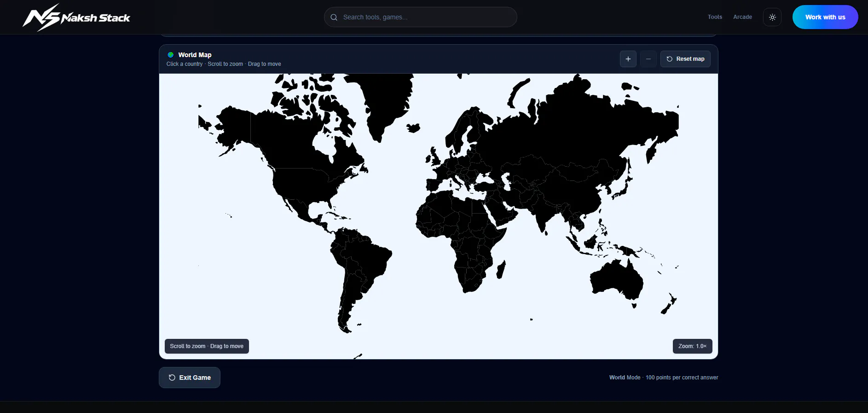Toggle the light/dark theme sun icon
The height and width of the screenshot is (413, 868).
coord(772,17)
